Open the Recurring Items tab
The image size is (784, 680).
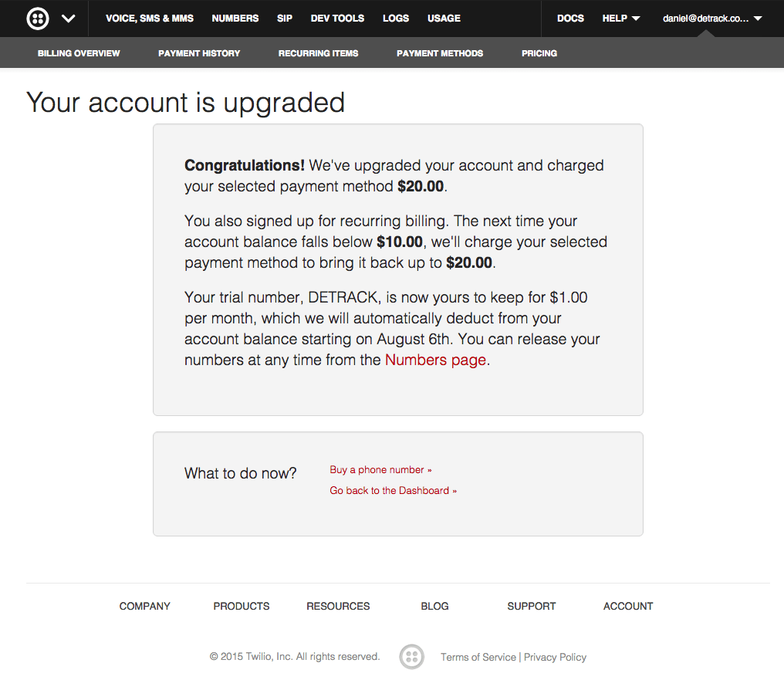pos(319,53)
